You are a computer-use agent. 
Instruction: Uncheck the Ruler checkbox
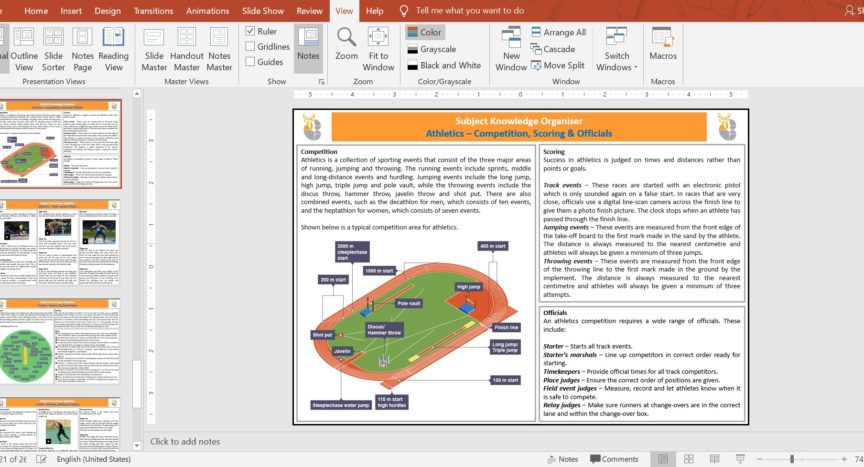point(250,32)
